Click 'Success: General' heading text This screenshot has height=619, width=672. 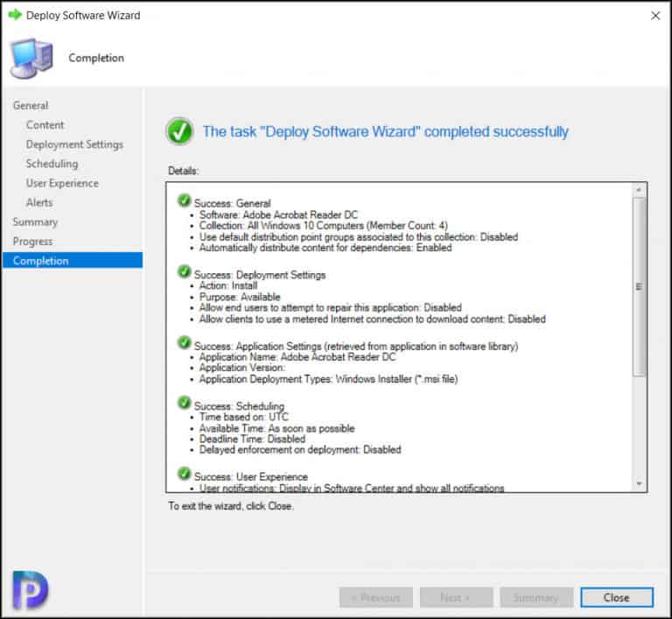pos(232,203)
